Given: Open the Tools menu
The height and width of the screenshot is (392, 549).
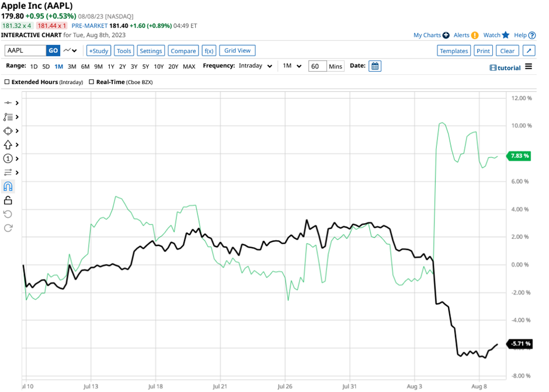Looking at the screenshot, I should point(124,51).
